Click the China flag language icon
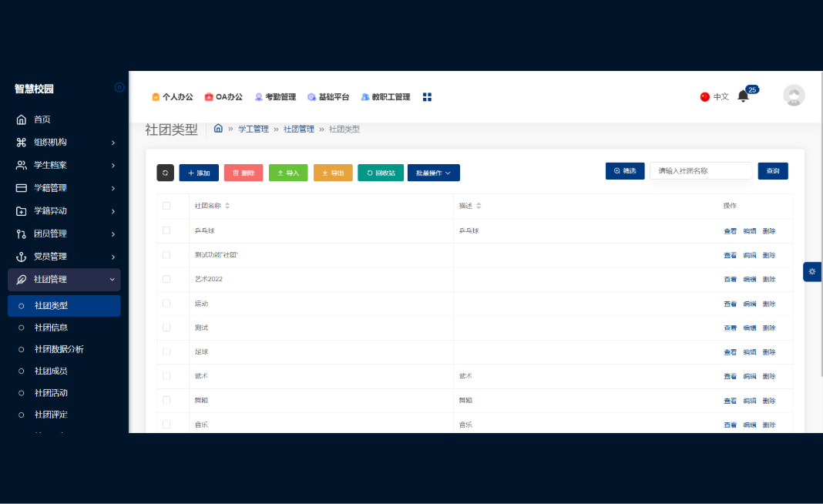823x504 pixels. click(x=705, y=96)
